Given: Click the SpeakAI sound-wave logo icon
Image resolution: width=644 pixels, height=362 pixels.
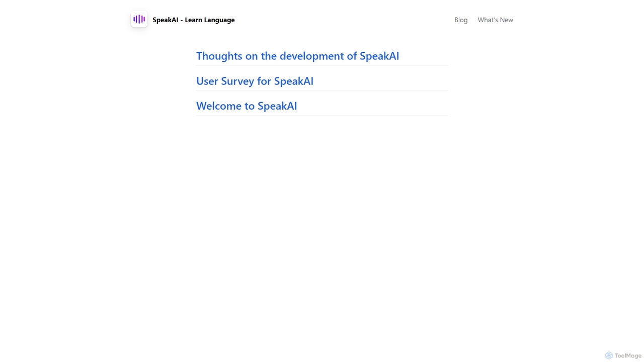Looking at the screenshot, I should [x=139, y=20].
